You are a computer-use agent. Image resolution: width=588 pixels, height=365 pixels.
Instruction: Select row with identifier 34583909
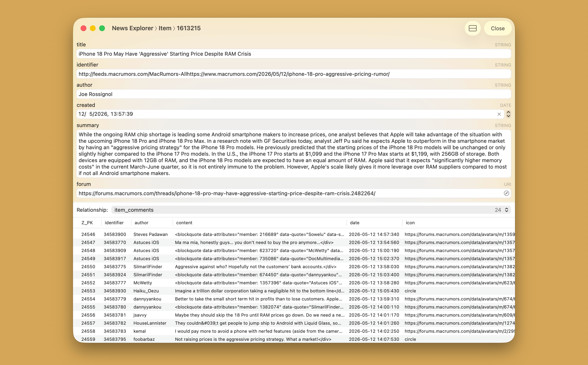click(294, 251)
